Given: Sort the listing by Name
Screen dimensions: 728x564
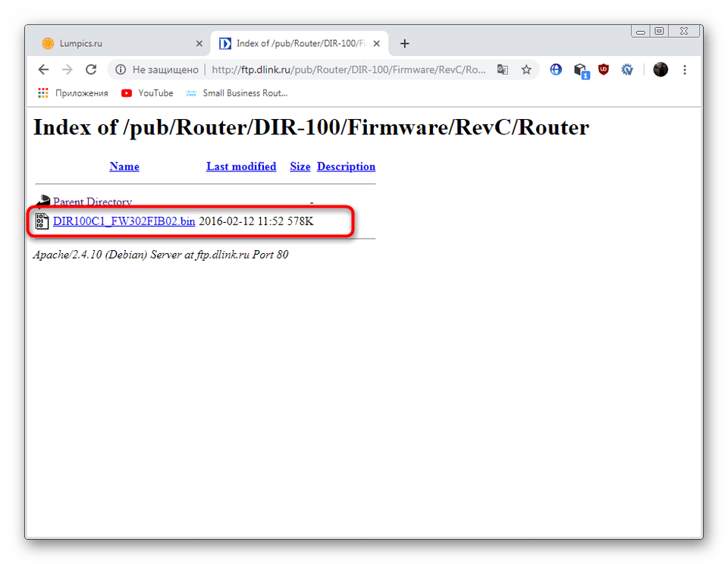Looking at the screenshot, I should 124,167.
